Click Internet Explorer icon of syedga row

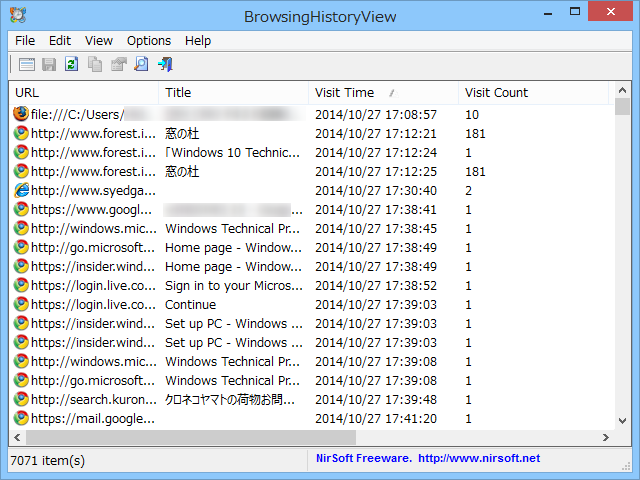(x=21, y=190)
